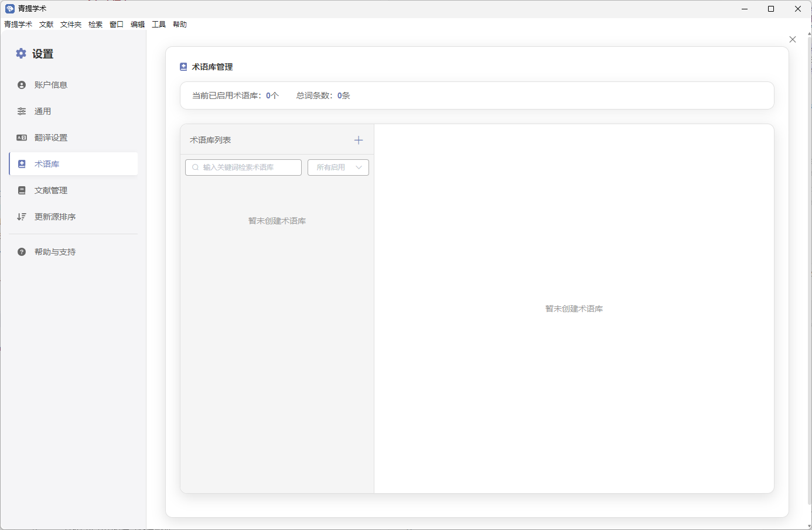Click the 更新源排序 sort icon
Screen dimensions: 812x530
22,217
